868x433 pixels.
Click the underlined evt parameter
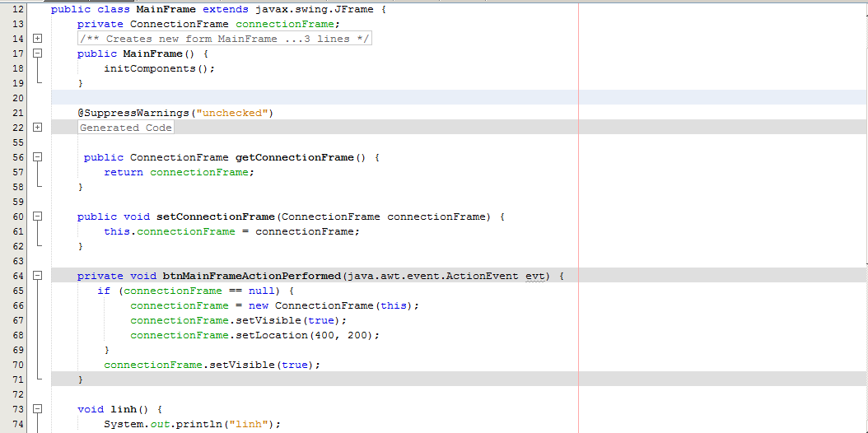tap(535, 276)
